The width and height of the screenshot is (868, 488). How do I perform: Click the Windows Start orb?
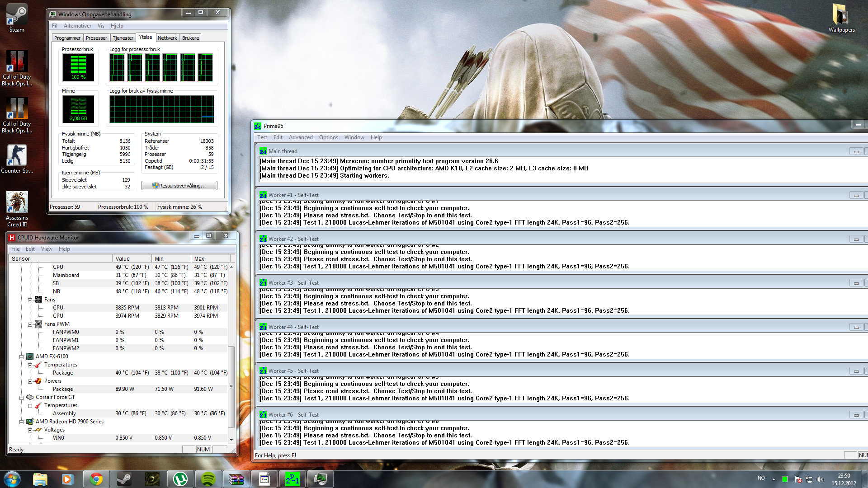12,479
